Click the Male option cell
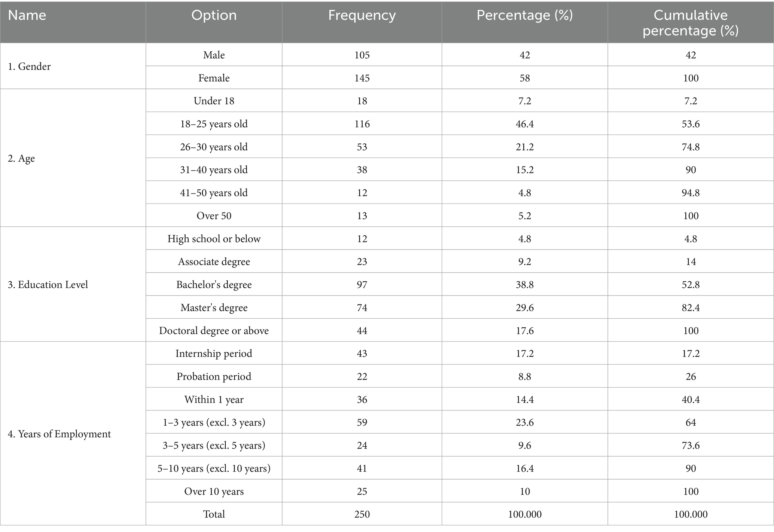Viewport: 774px width, 532px height. (214, 55)
